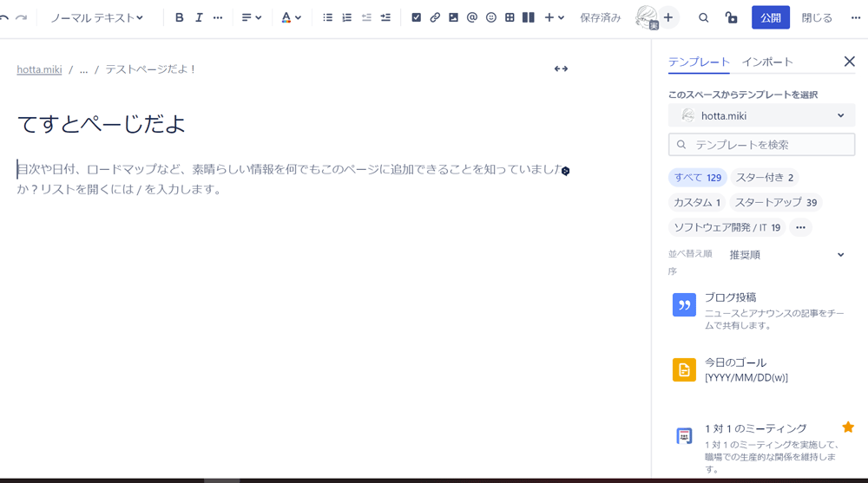
Task: Insert an image or file
Action: [453, 17]
